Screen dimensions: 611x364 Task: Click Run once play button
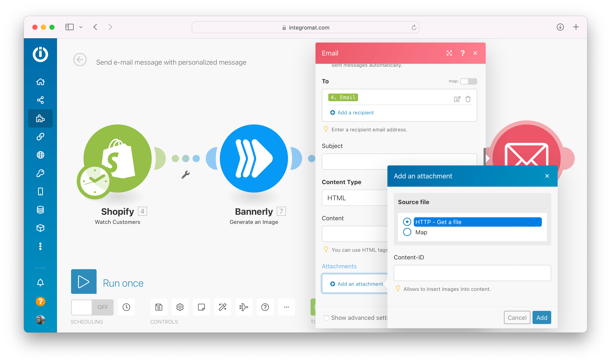84,281
